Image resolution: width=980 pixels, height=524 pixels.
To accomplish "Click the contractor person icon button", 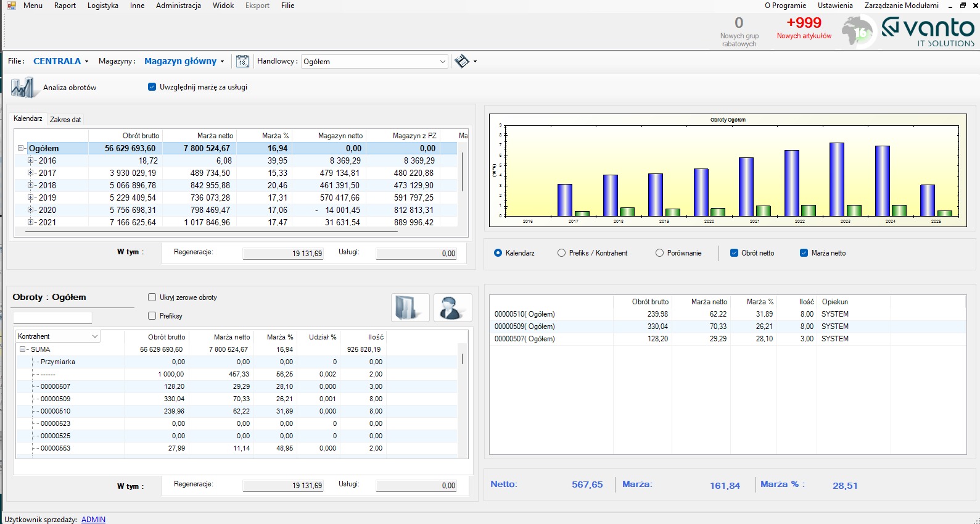I will pos(452,307).
